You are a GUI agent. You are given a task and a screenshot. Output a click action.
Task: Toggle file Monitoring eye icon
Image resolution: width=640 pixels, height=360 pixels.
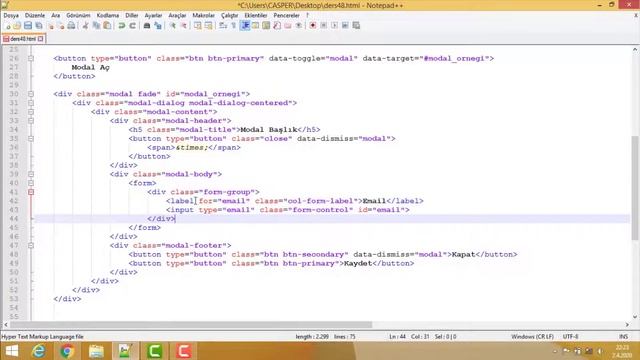(299, 26)
